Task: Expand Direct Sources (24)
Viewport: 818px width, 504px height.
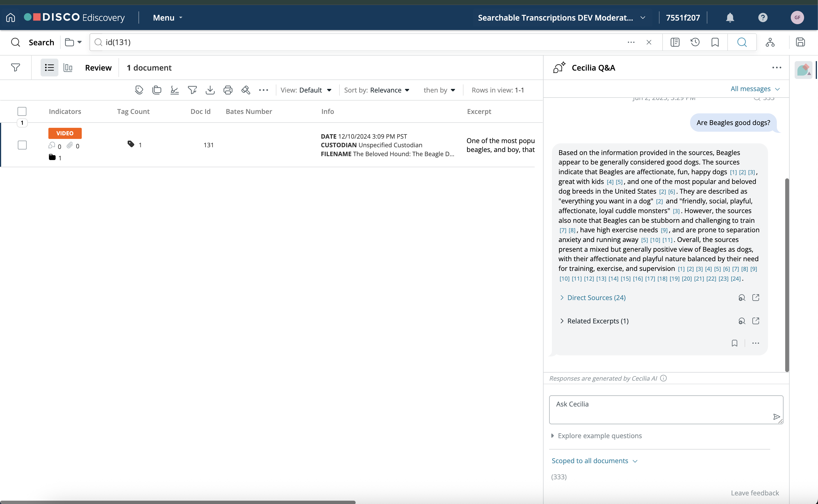Action: (593, 298)
